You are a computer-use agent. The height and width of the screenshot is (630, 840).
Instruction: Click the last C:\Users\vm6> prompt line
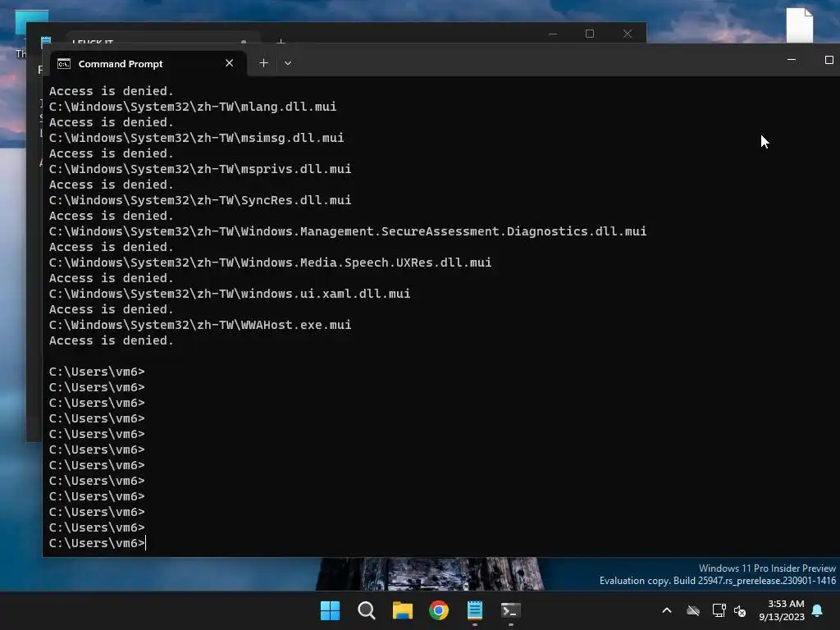[x=98, y=543]
